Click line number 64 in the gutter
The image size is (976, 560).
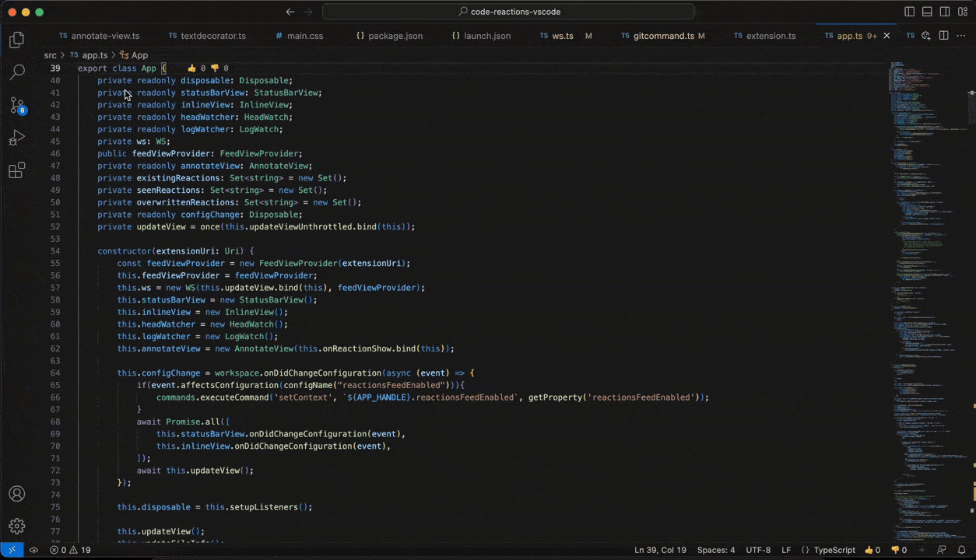(54, 373)
